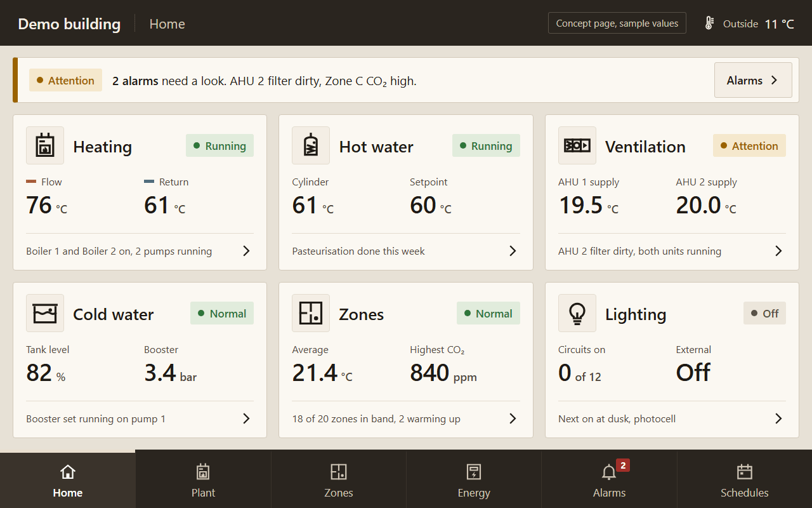The width and height of the screenshot is (812, 508).
Task: Click the Demo building title
Action: pyautogui.click(x=69, y=24)
